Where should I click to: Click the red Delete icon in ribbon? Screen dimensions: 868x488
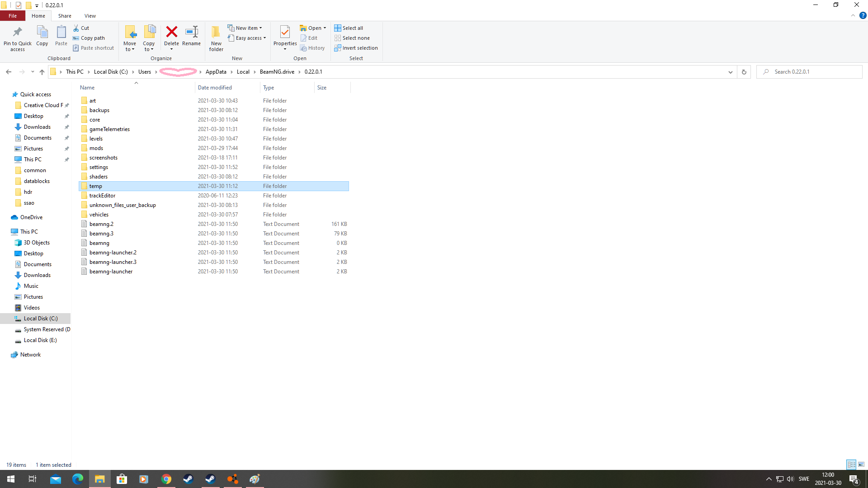click(x=171, y=32)
